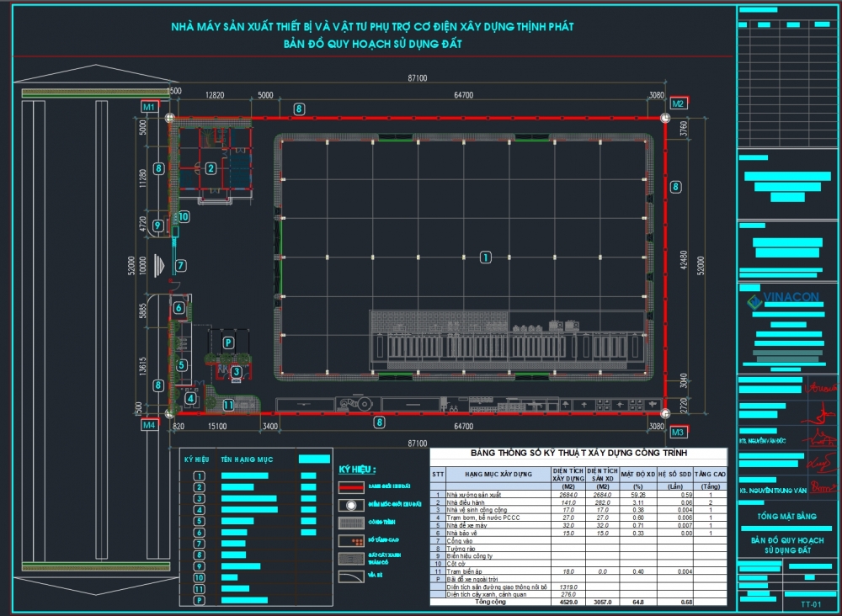Click the 'KÝ HIỆU :' legend heading
Image resolution: width=842 pixels, height=616 pixels.
[x=357, y=470]
